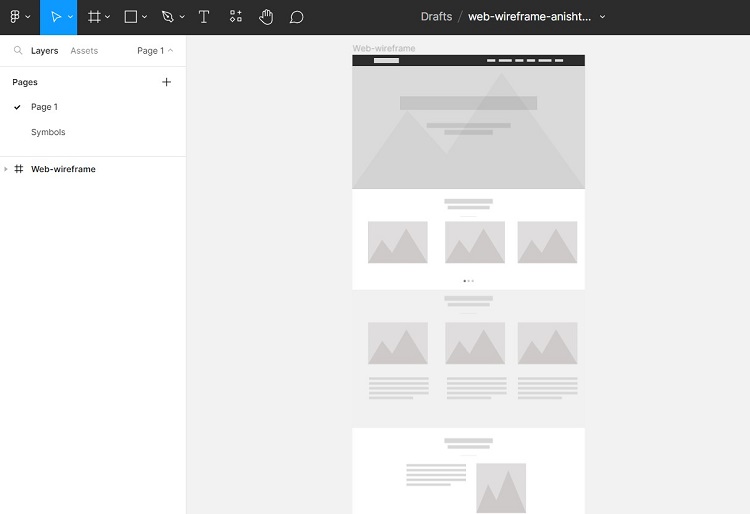Switch to the Assets tab

tap(84, 51)
